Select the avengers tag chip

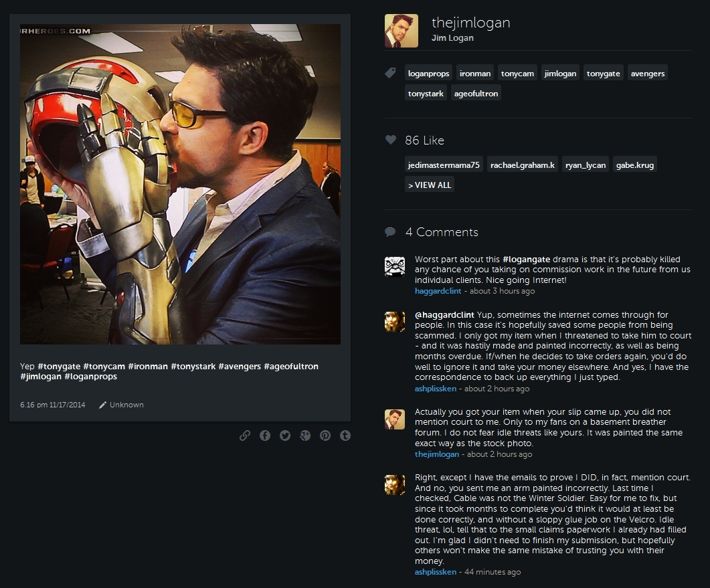[x=648, y=74]
